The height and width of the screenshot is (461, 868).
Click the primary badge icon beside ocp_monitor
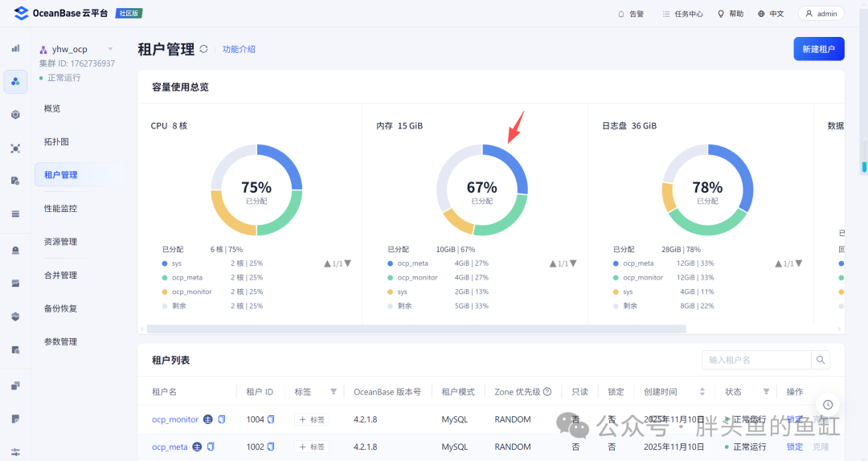pyautogui.click(x=207, y=419)
